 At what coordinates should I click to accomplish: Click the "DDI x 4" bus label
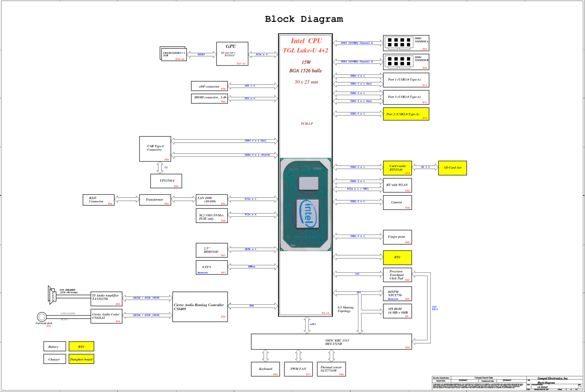[x=250, y=98]
